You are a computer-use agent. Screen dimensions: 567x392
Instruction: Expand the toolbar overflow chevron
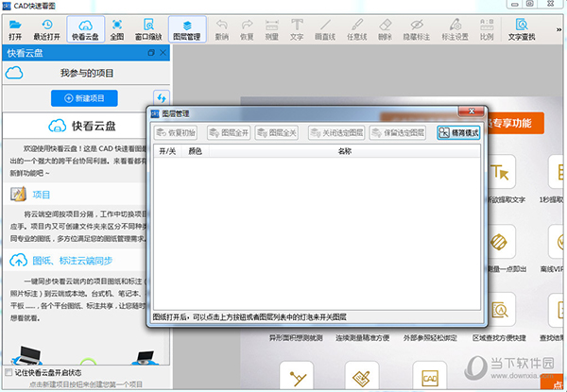[x=558, y=29]
